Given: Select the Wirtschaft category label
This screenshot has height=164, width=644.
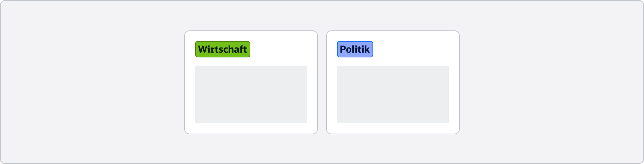Looking at the screenshot, I should pyautogui.click(x=222, y=49).
